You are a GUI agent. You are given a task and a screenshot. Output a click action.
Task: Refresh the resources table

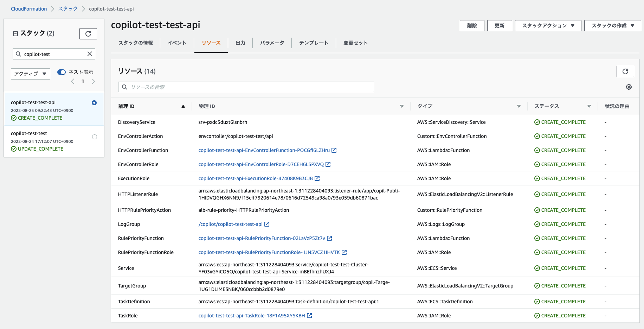point(625,71)
